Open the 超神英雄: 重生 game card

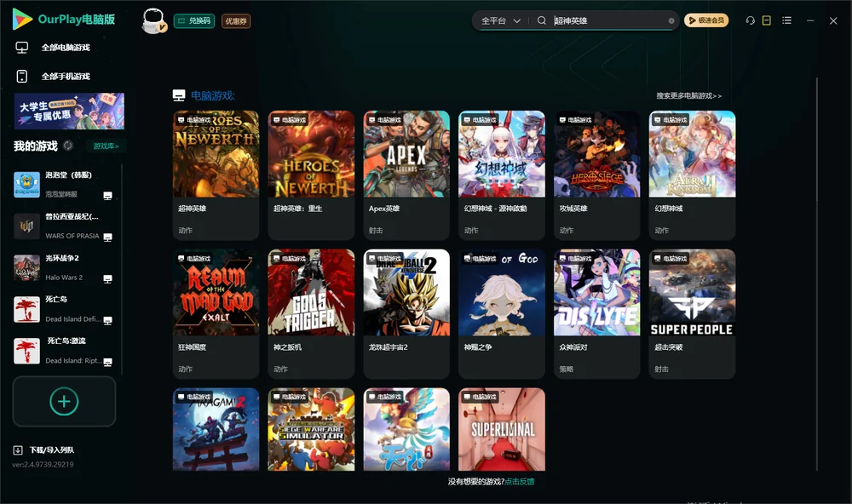[x=311, y=175]
